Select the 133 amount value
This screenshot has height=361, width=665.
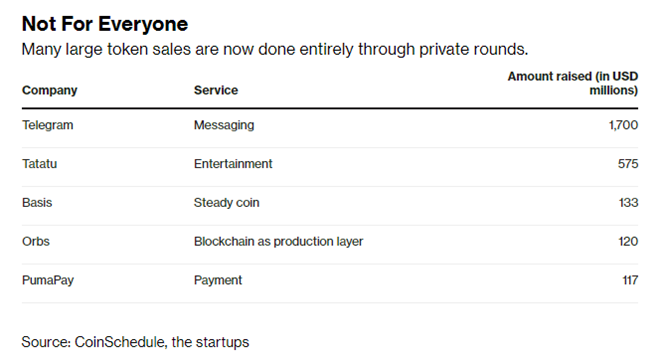(x=628, y=203)
